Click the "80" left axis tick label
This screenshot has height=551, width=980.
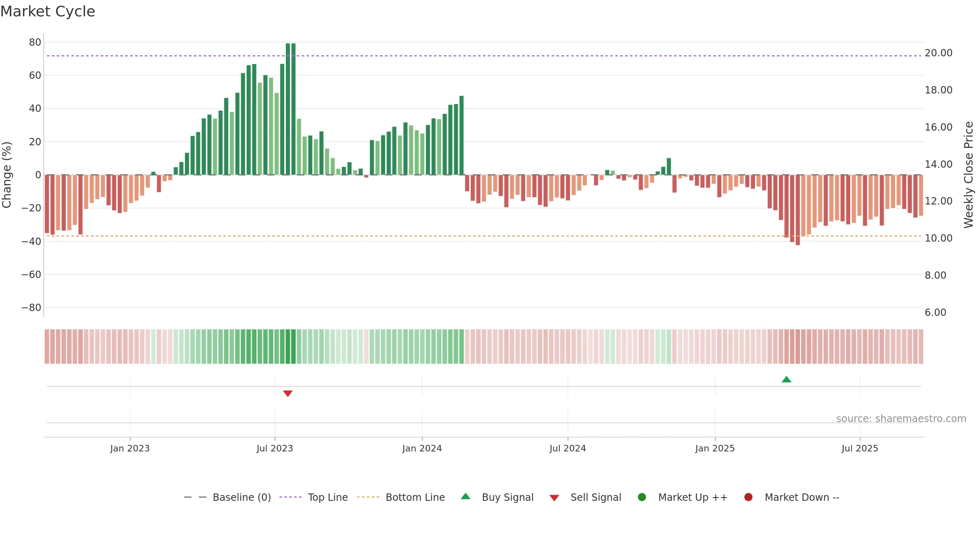click(35, 42)
